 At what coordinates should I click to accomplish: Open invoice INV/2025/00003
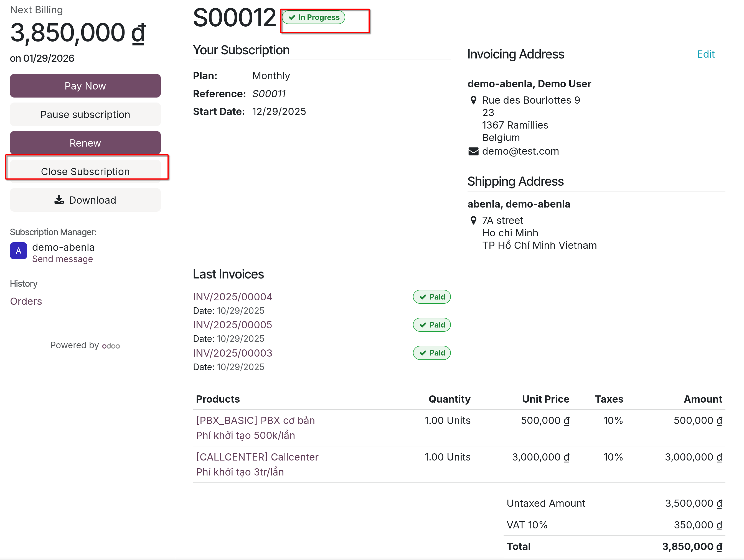[x=232, y=353]
